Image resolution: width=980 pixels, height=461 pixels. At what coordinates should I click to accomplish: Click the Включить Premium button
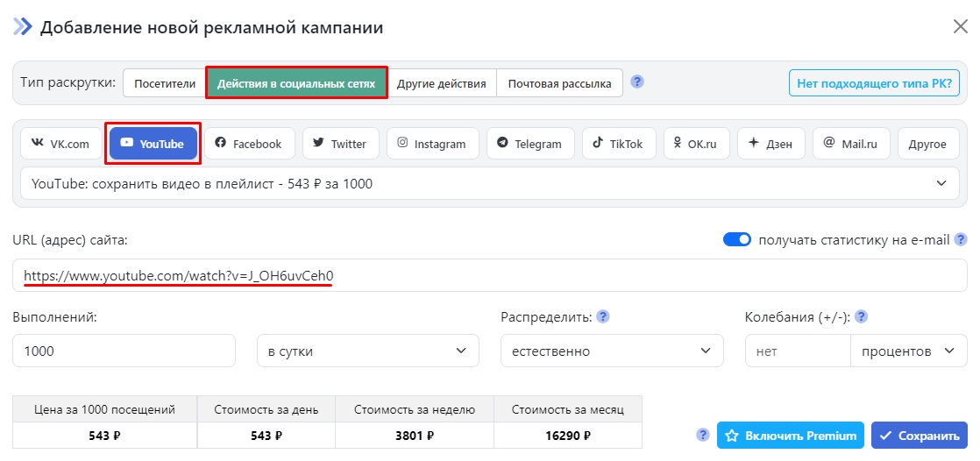(x=791, y=436)
